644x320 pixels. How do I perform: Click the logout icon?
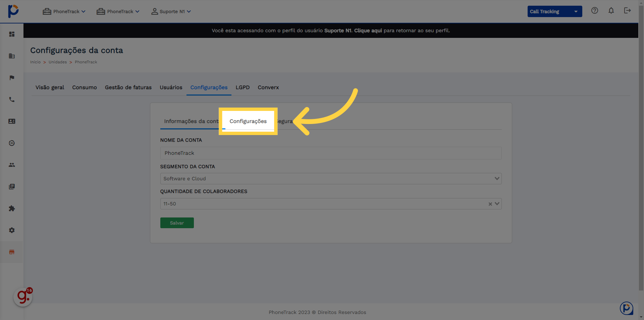tap(627, 10)
